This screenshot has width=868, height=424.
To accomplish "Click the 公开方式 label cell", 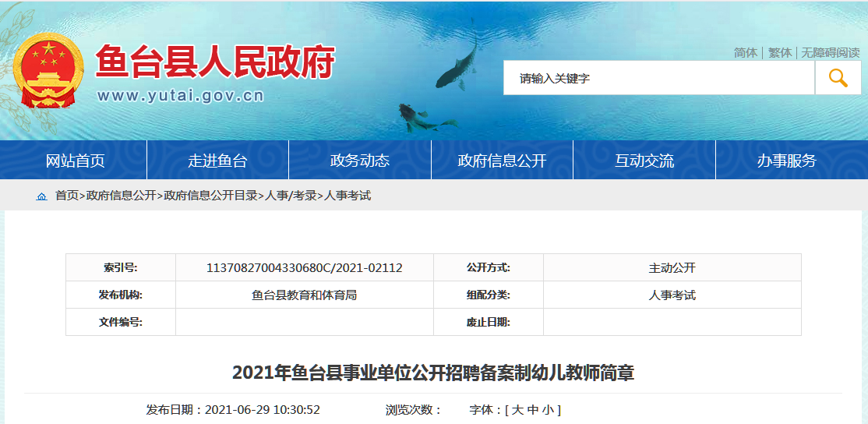I will [489, 268].
